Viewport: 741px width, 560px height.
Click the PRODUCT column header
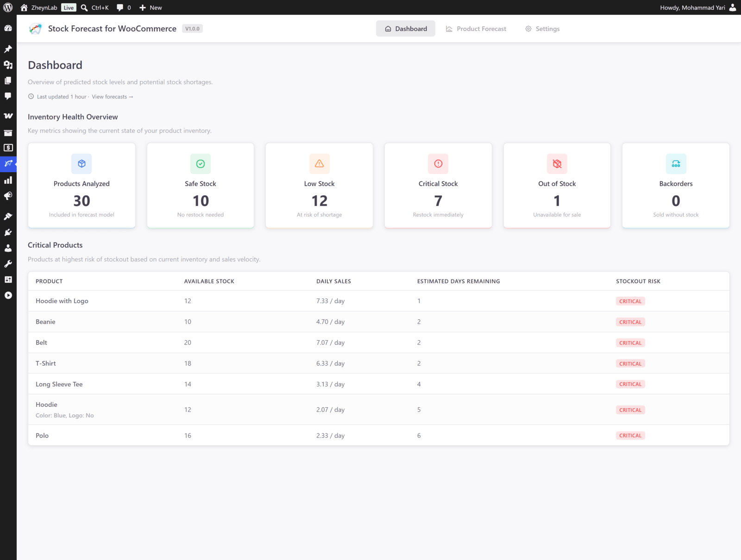pos(49,281)
